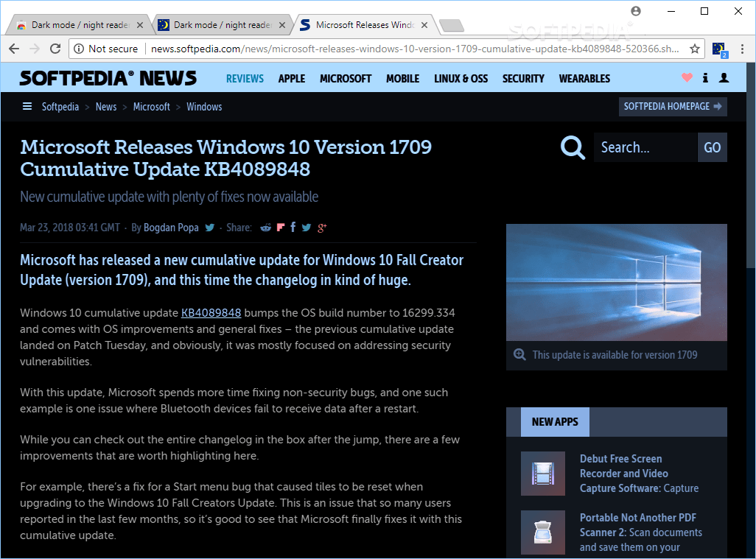Share the article on Flipboard
This screenshot has height=559, width=756.
tap(281, 228)
